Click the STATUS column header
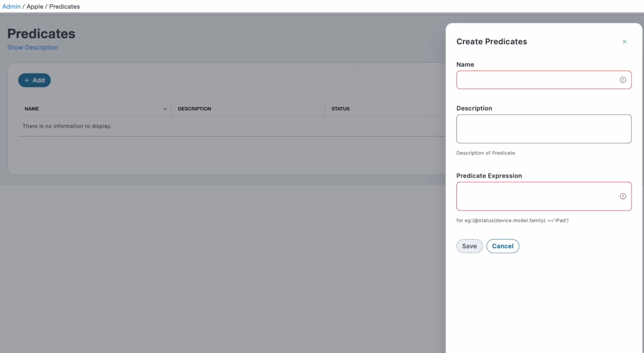The height and width of the screenshot is (353, 644). [340, 109]
